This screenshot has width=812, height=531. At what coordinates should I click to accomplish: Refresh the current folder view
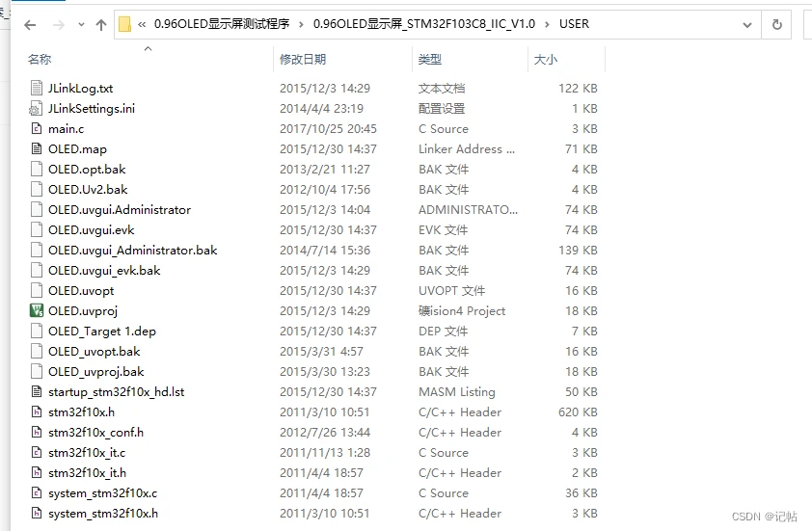(x=776, y=24)
